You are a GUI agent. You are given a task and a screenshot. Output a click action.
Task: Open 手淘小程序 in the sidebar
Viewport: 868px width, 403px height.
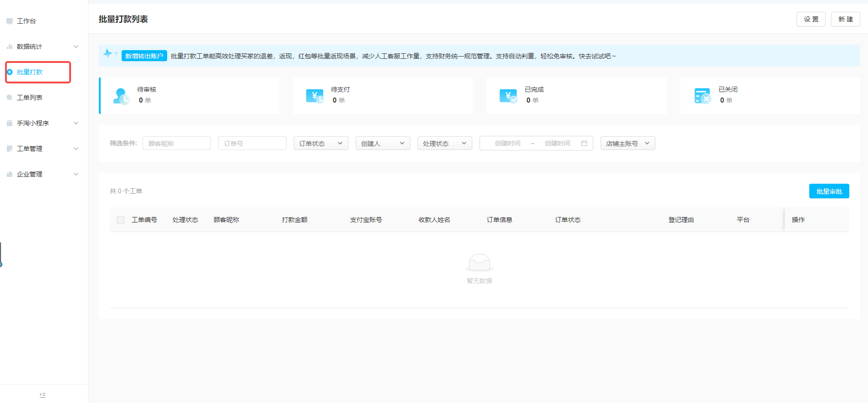(33, 123)
